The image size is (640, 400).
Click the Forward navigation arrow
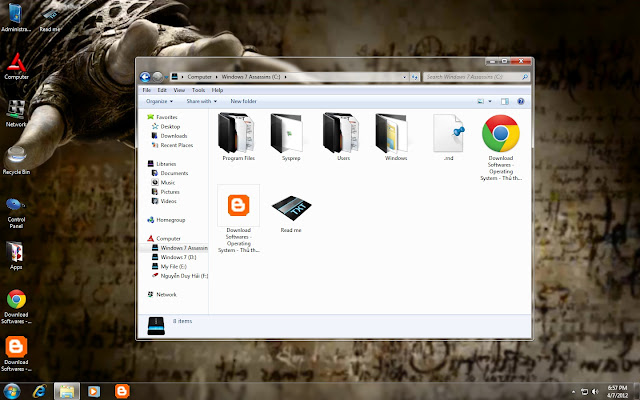point(157,77)
